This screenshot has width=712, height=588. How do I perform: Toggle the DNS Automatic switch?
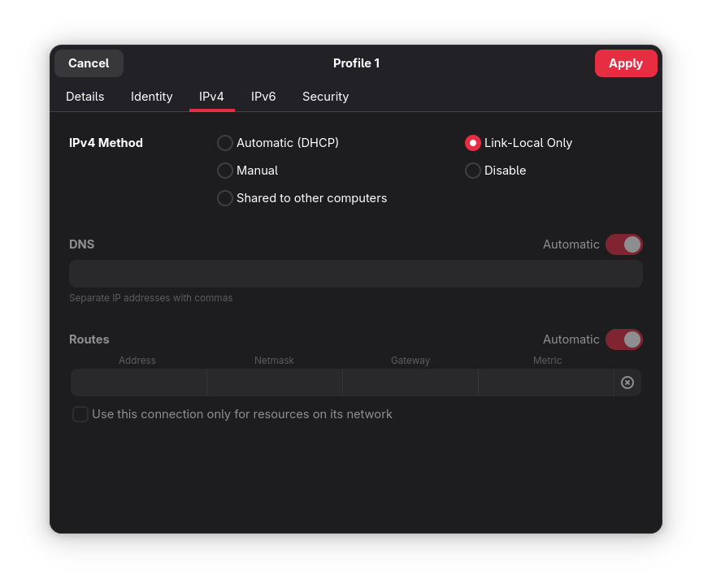(623, 244)
